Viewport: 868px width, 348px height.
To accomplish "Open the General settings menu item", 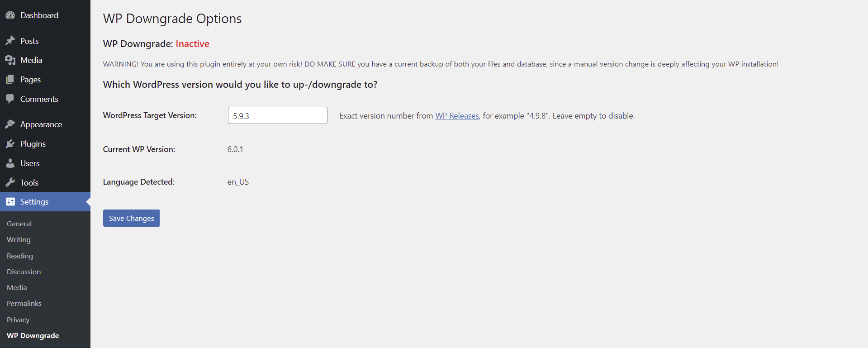I will (19, 223).
